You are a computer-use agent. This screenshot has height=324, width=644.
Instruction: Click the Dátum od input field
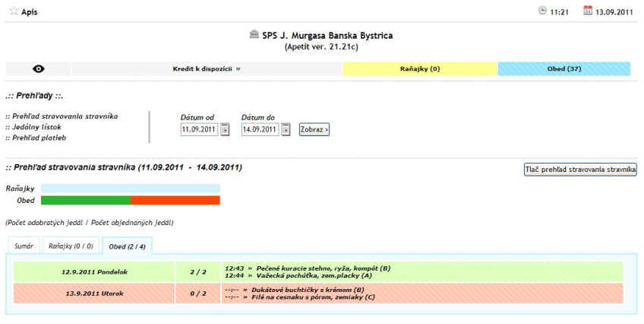tap(199, 129)
